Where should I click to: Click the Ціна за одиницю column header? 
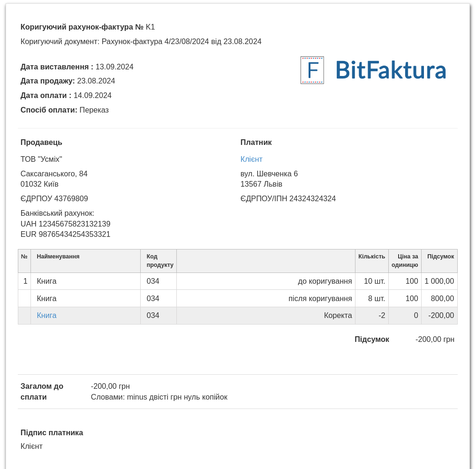[405, 261]
